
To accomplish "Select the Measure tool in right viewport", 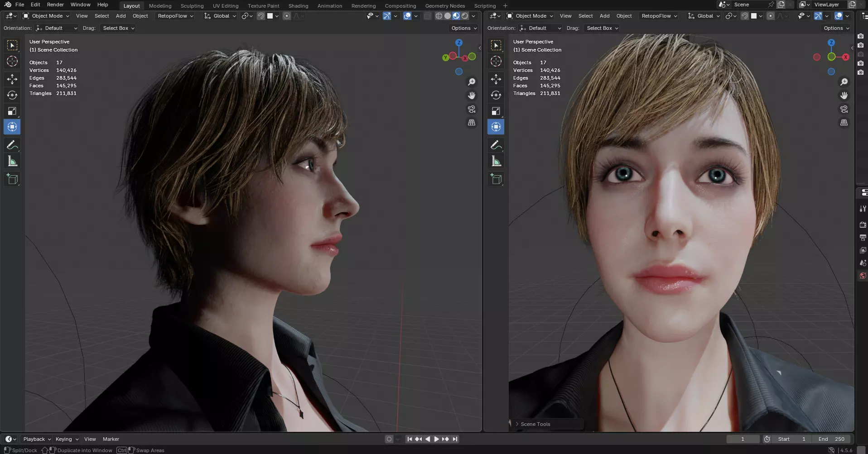I will click(496, 161).
